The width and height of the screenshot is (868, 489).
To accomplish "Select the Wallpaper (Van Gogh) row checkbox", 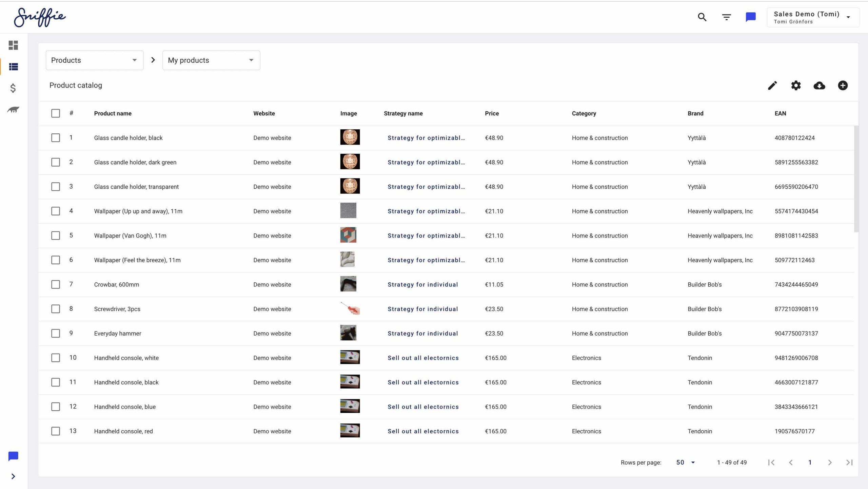I will coord(56,236).
